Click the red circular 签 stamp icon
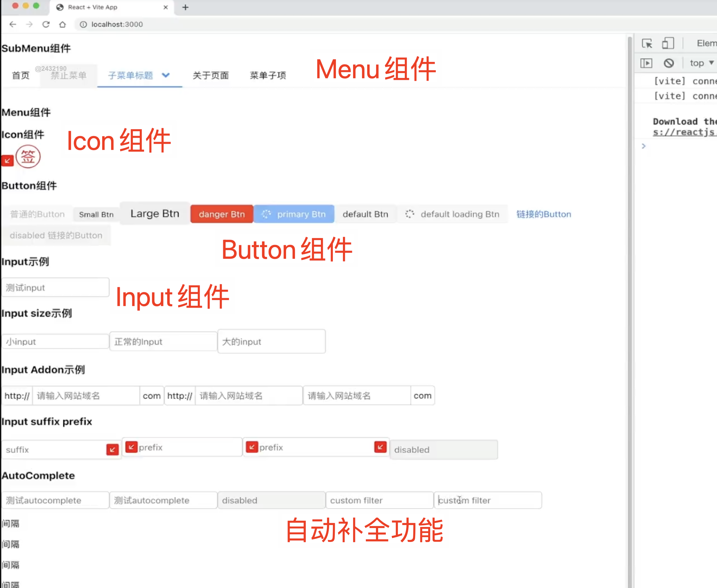717x588 pixels. coord(28,157)
